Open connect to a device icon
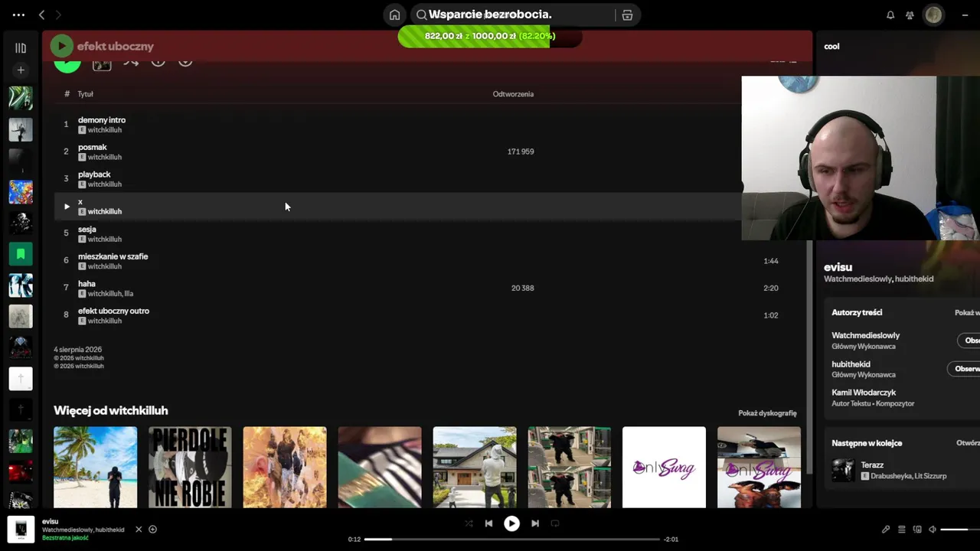The width and height of the screenshot is (980, 551). coord(917,529)
